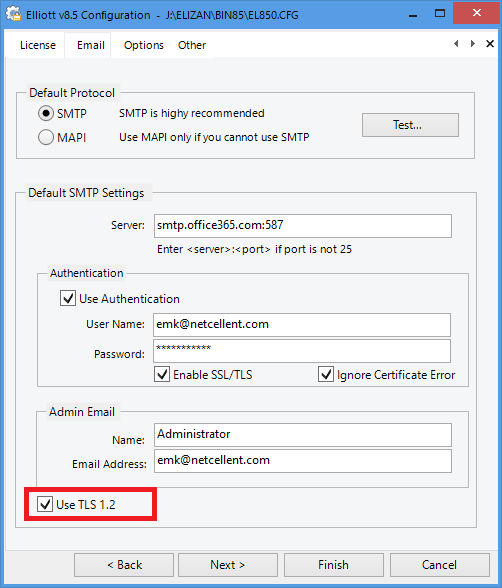Click the Elliott gear icon in title bar
This screenshot has width=502, height=588.
[13, 14]
